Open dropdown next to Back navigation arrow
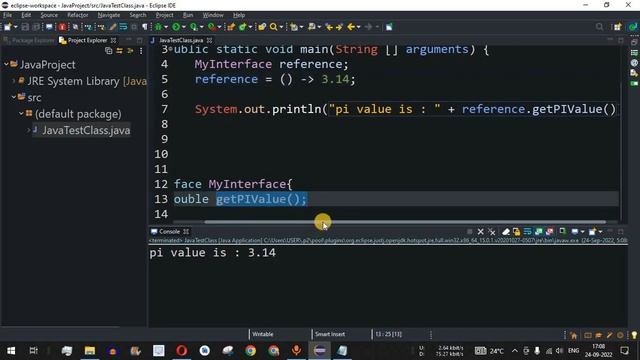This screenshot has height=360, width=640. click(359, 27)
